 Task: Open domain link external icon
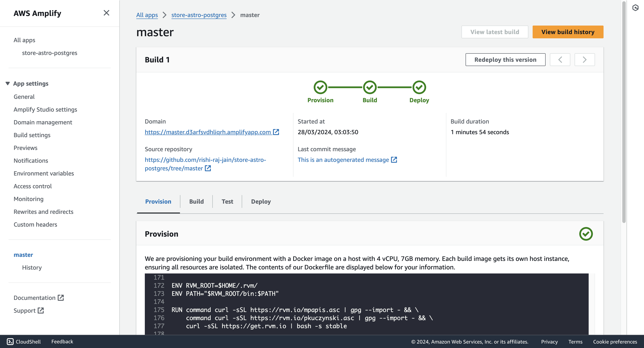[x=276, y=132]
